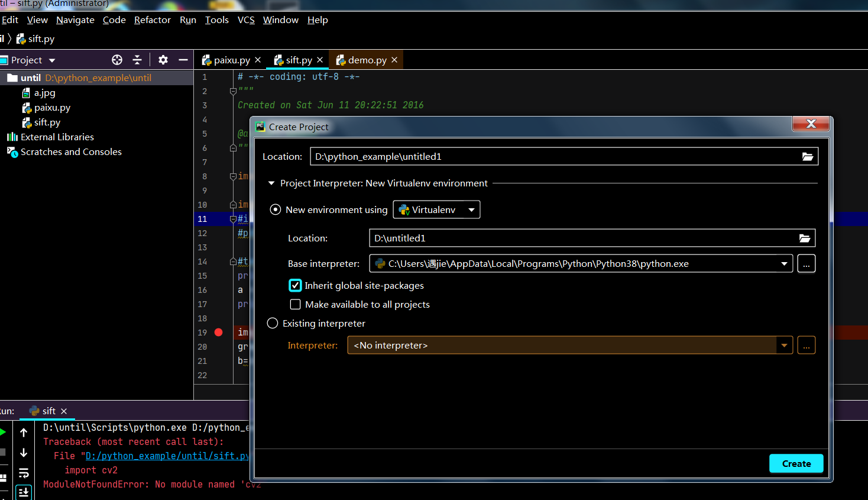This screenshot has width=868, height=500.
Task: Click the ellipsis button next to Base interpreter
Action: pyautogui.click(x=807, y=264)
